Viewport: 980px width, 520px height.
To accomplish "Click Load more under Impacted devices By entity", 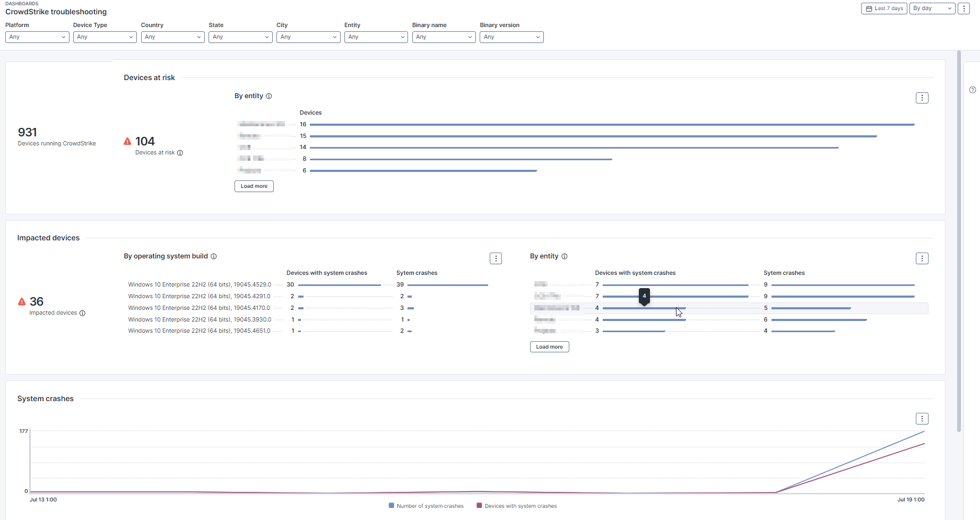I will point(549,347).
